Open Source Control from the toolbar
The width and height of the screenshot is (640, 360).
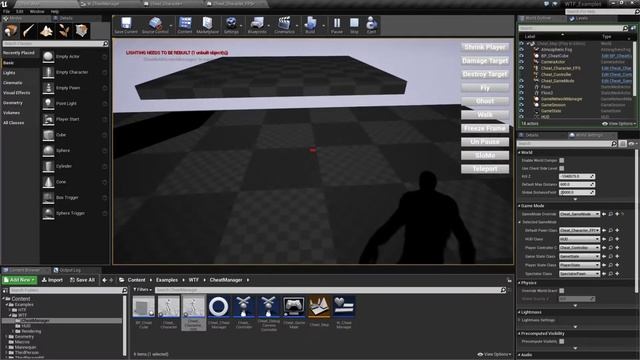[155, 25]
